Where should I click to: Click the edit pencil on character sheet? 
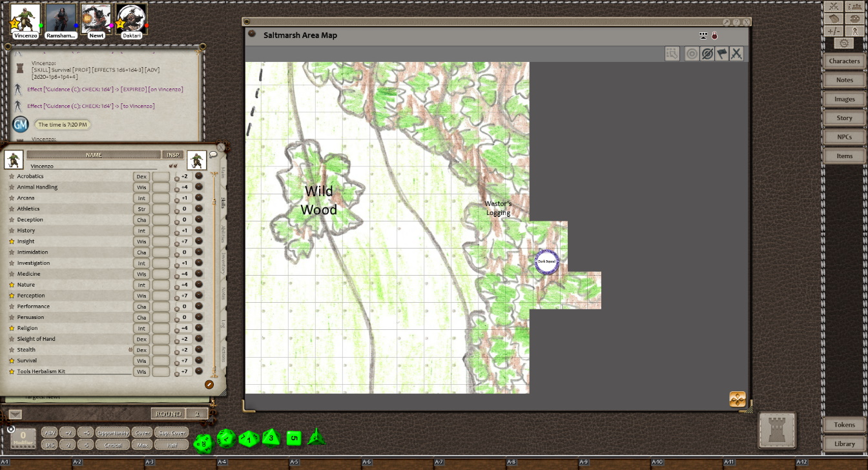tap(209, 385)
